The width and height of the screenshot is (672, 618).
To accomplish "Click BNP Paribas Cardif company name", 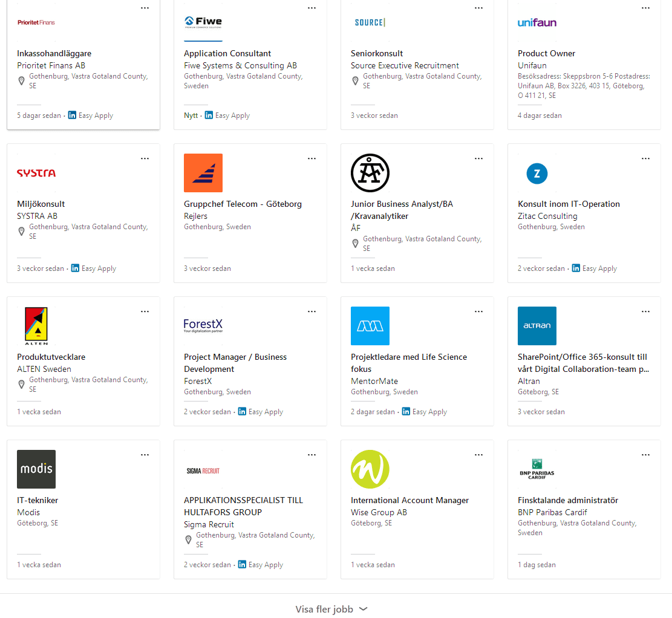I will [552, 512].
